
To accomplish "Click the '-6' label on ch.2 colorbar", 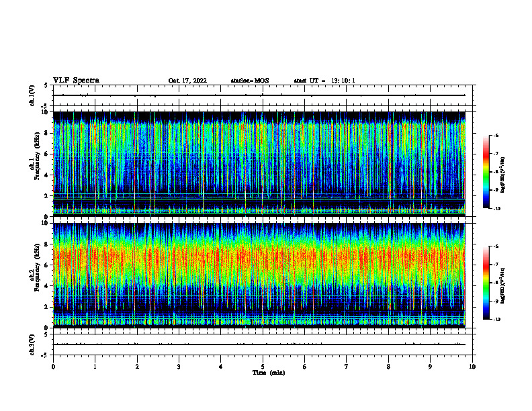I will [496, 246].
